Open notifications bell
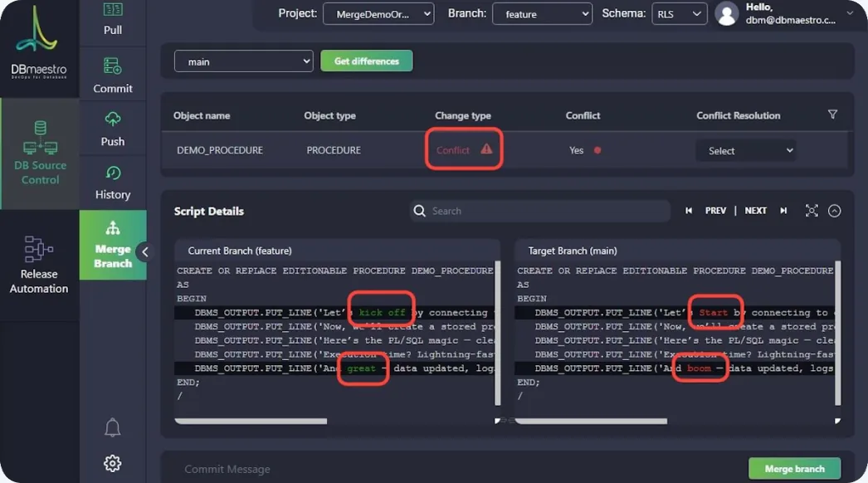The image size is (868, 483). [x=112, y=427]
